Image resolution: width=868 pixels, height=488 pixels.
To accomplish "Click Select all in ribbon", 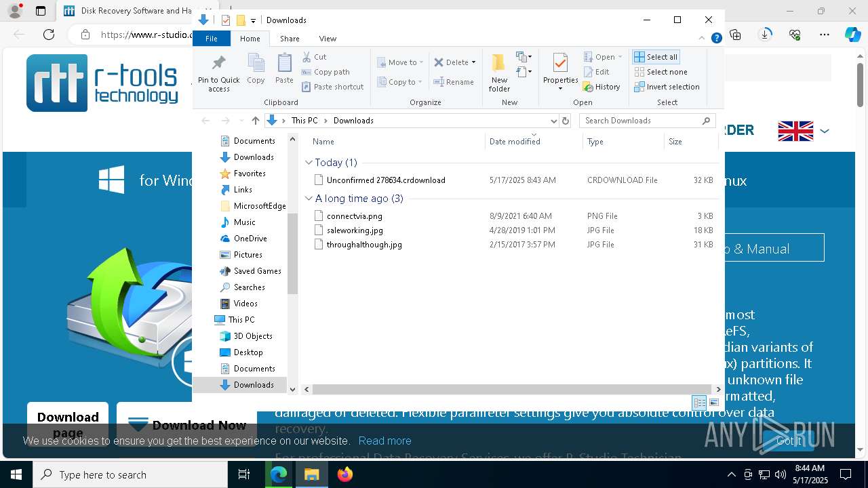I will [x=656, y=57].
